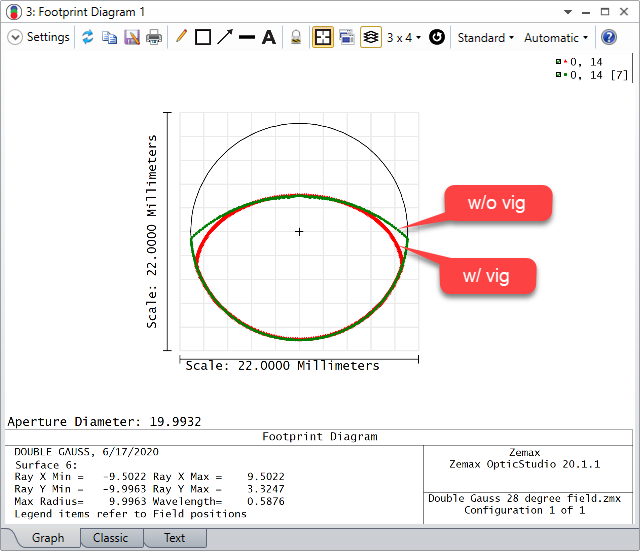The image size is (640, 551).
Task: Click the clone window icon
Action: coord(347,38)
